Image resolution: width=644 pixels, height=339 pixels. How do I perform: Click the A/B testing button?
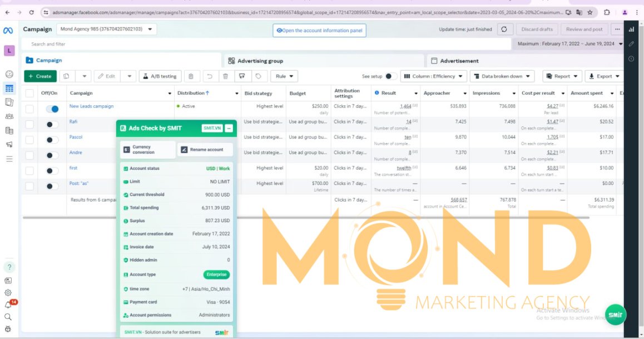tap(160, 76)
